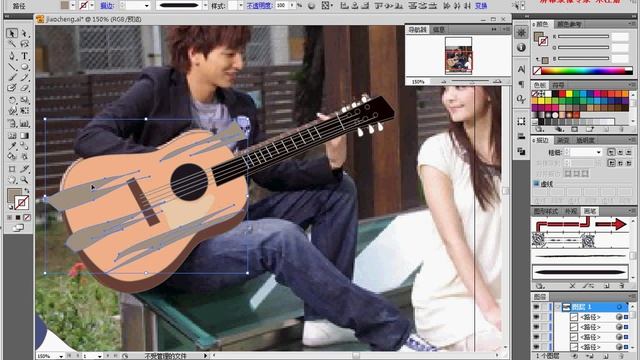640x360 pixels.
Task: Select the Column Graph tool
Action: tap(24, 123)
